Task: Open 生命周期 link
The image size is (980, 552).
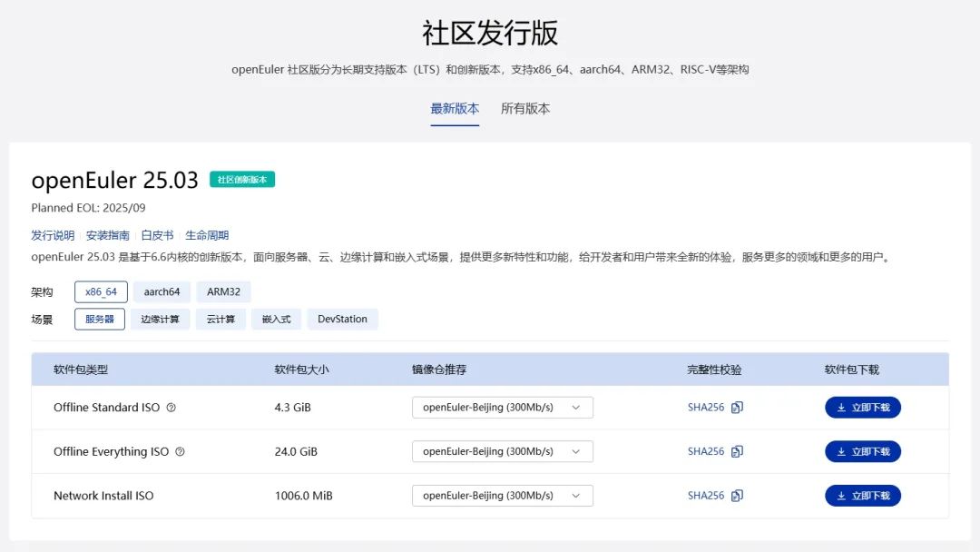Action: pos(207,236)
